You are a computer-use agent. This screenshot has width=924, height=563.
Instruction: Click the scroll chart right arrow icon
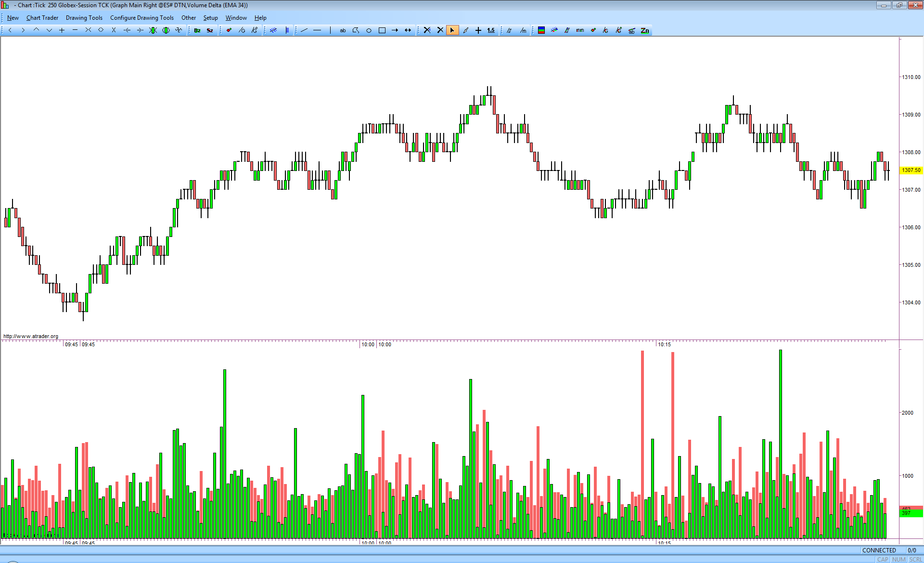point(23,30)
